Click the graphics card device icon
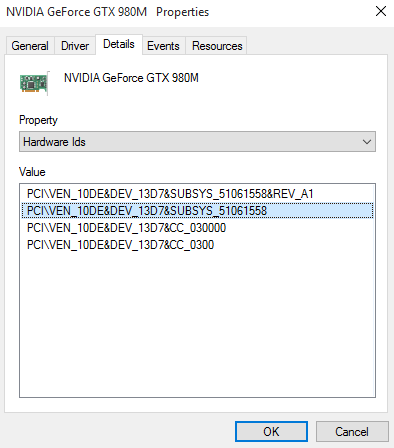Screen dimensions: 394x448 click(34, 83)
